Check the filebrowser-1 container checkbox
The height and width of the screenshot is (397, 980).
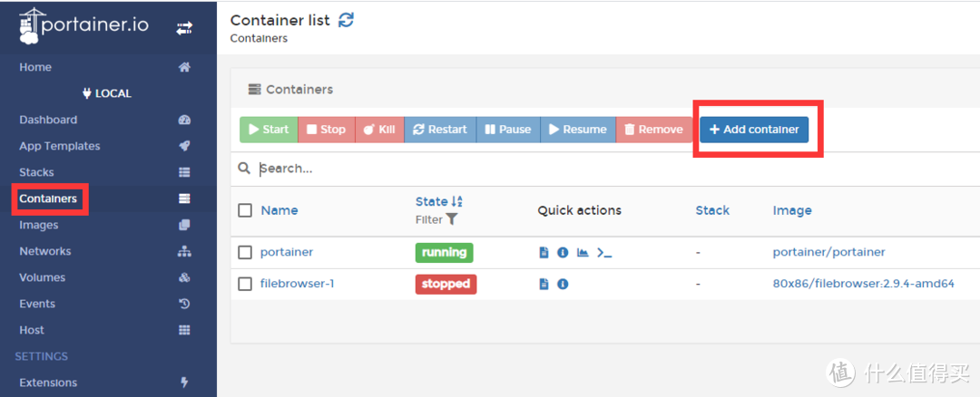click(x=245, y=284)
